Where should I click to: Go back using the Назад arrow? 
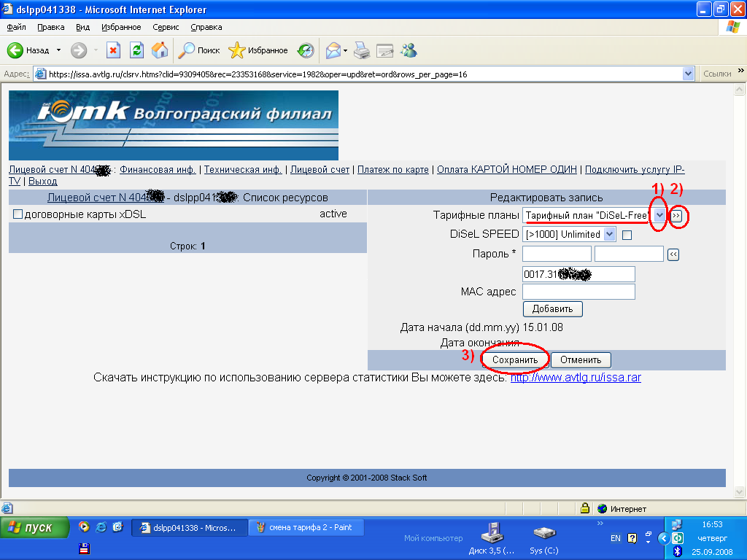point(15,50)
